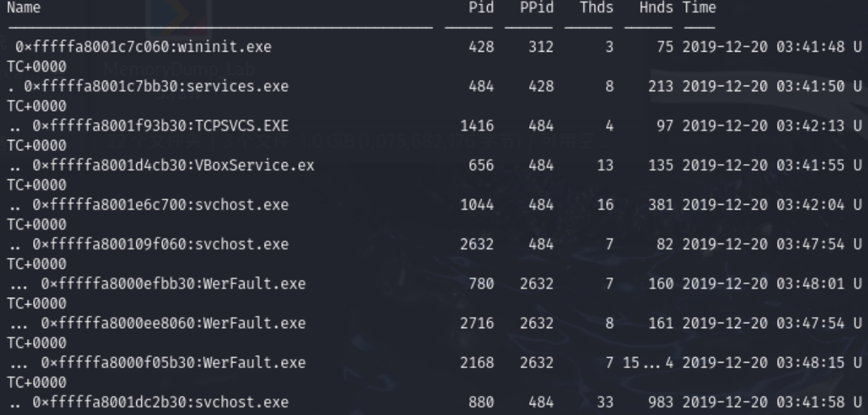Screen dimensions: 868x415
Task: Select the WerFault.exe entry at 0xfffffa8000efbb30
Action: click(x=173, y=284)
